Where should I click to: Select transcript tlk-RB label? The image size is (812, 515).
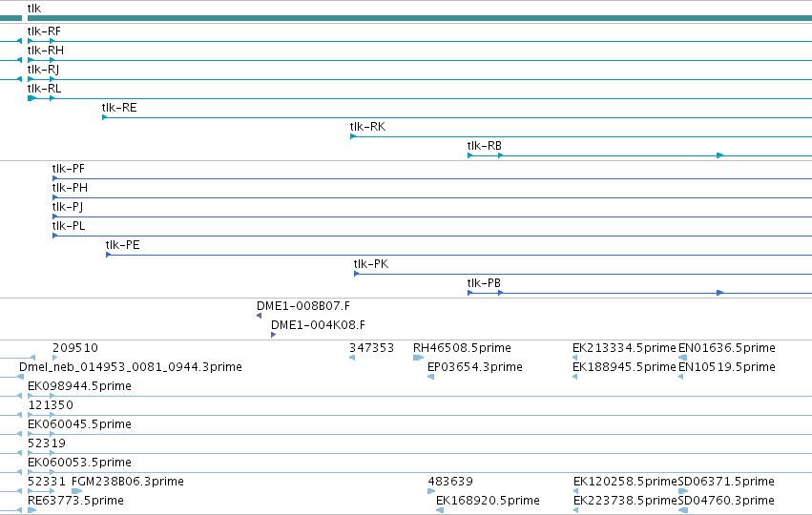(484, 146)
